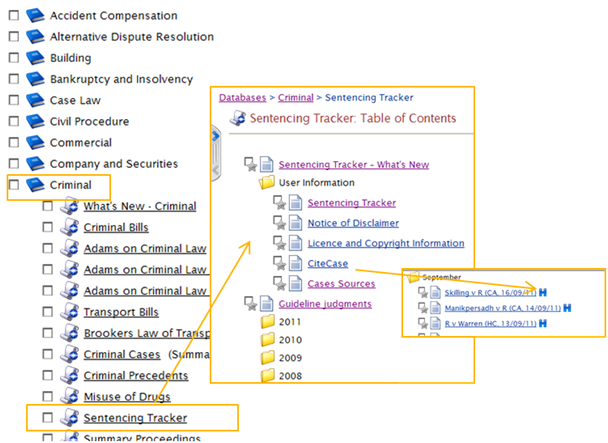Viewport: 608px width, 443px height.
Task: Click document icon beside CiteCase
Action: pyautogui.click(x=295, y=263)
